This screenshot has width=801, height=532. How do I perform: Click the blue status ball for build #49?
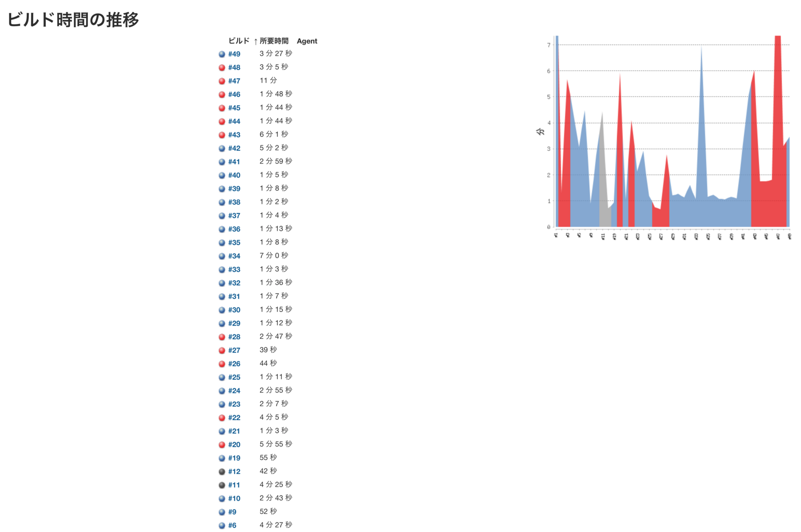tap(222, 54)
